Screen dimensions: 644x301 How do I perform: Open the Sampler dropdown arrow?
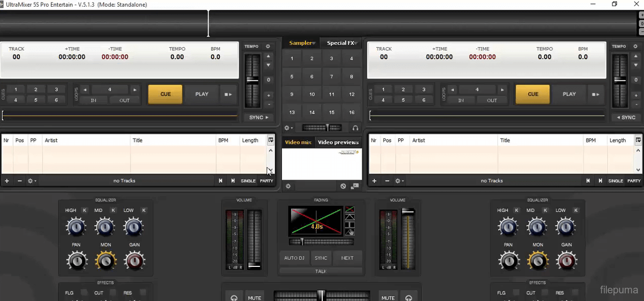(314, 43)
